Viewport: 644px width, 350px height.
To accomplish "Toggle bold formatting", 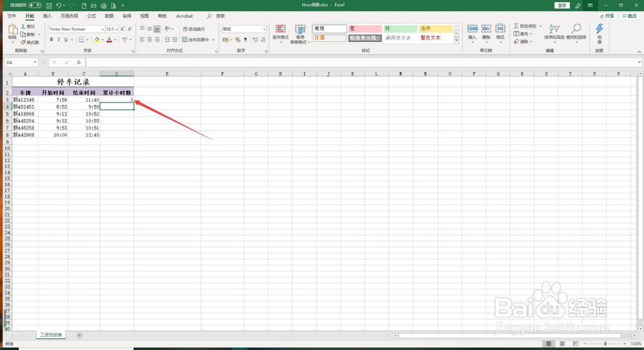I will tap(52, 40).
